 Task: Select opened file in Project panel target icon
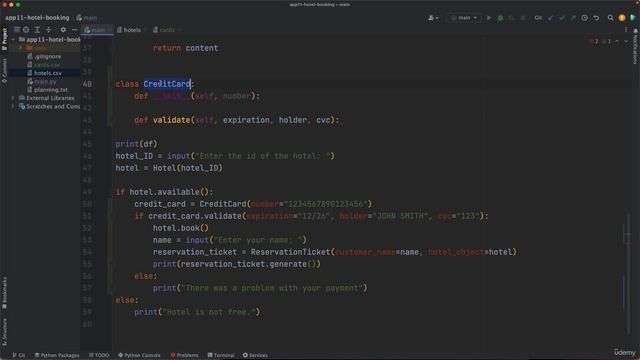[x=26, y=30]
